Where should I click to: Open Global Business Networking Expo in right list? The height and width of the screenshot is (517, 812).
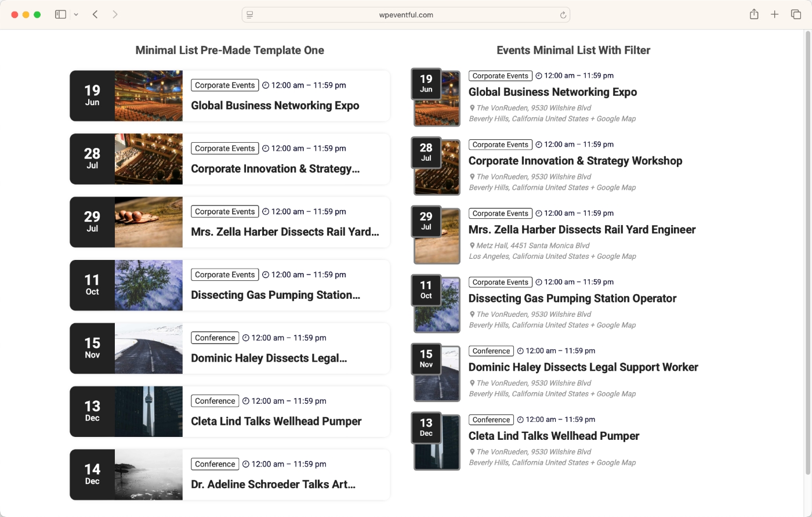553,92
